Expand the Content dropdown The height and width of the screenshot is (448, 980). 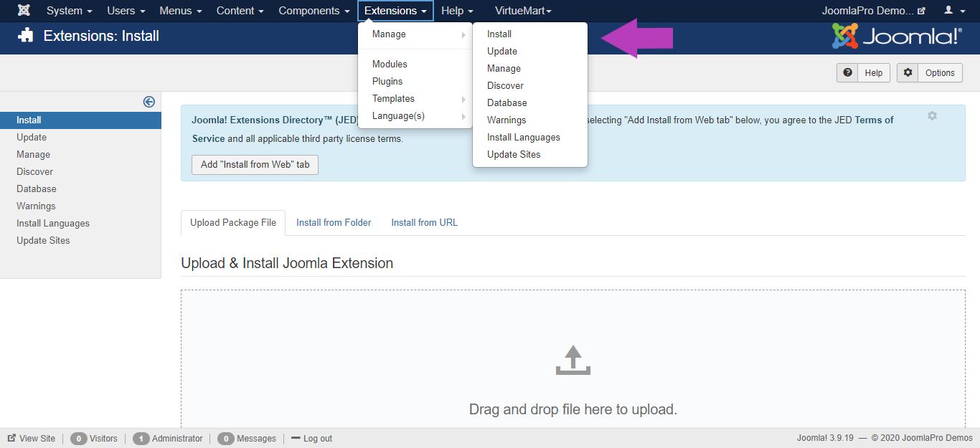point(240,11)
